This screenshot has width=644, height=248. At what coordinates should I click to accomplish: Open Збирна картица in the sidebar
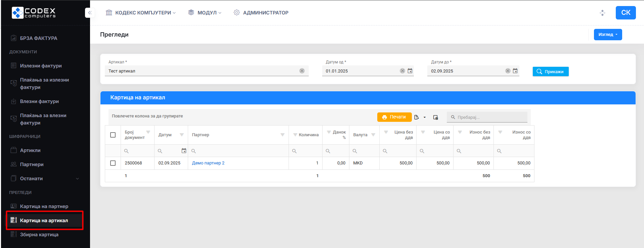(39, 235)
